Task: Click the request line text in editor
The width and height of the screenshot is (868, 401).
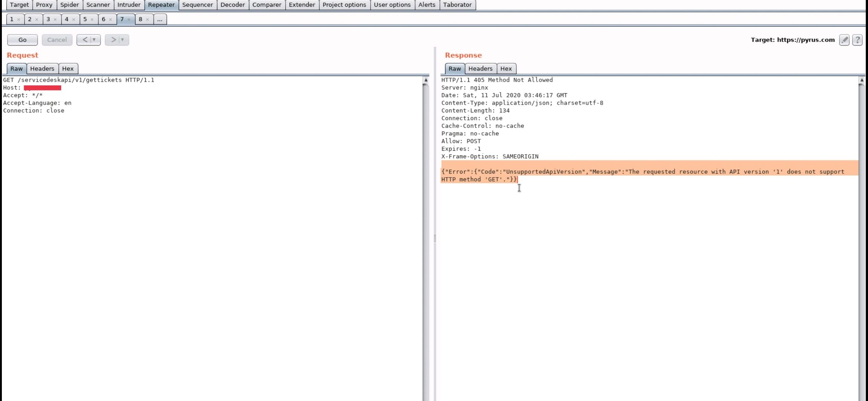Action: [79, 80]
